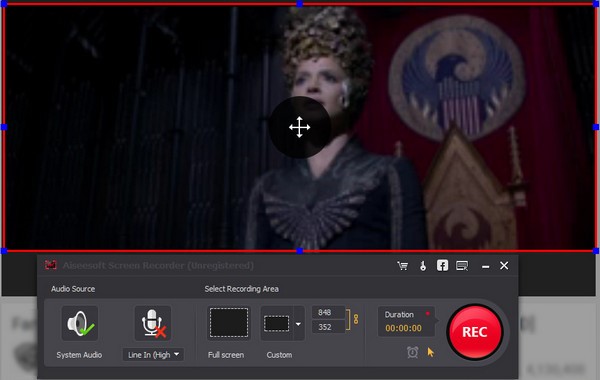
Task: Click the center move crosshair handle
Action: pyautogui.click(x=300, y=127)
